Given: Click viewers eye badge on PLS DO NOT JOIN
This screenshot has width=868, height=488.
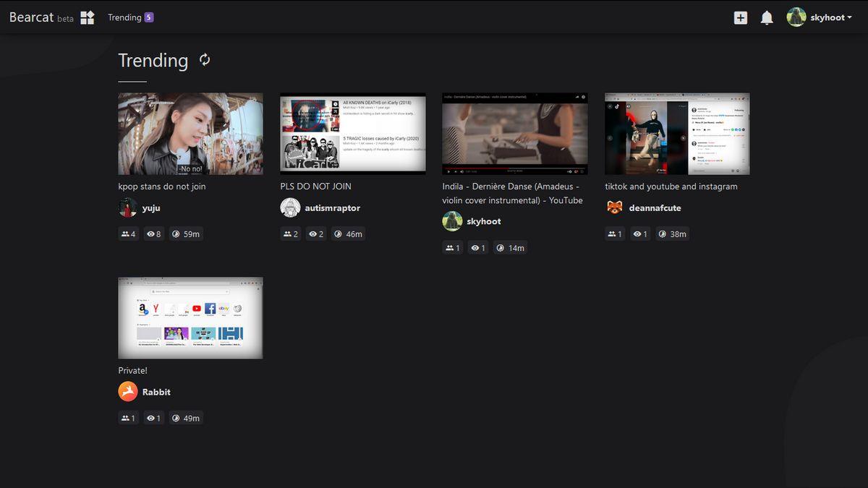Looking at the screenshot, I should point(315,234).
